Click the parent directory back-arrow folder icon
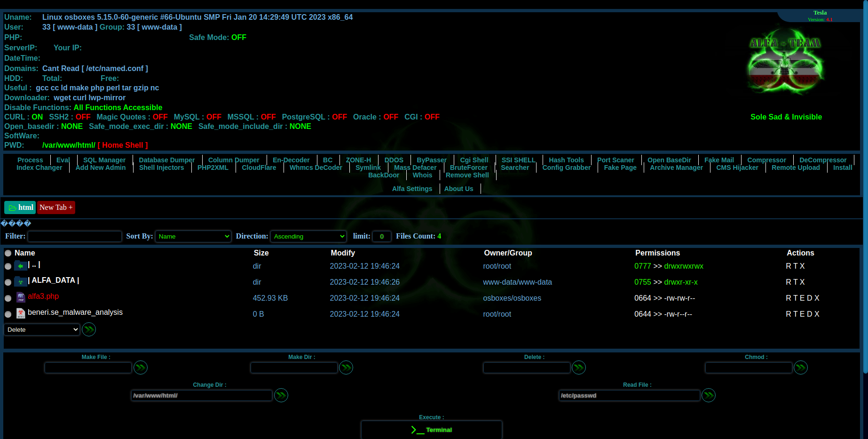868x439 pixels. click(21, 266)
